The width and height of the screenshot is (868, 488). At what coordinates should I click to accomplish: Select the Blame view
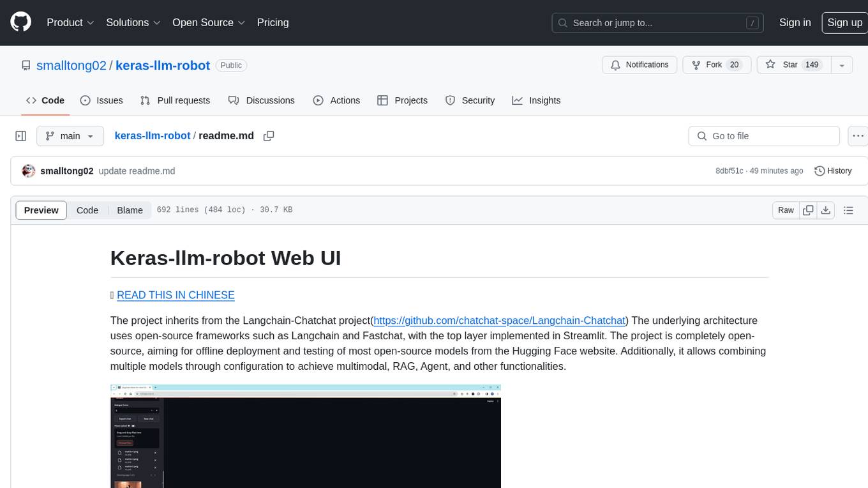tap(130, 210)
